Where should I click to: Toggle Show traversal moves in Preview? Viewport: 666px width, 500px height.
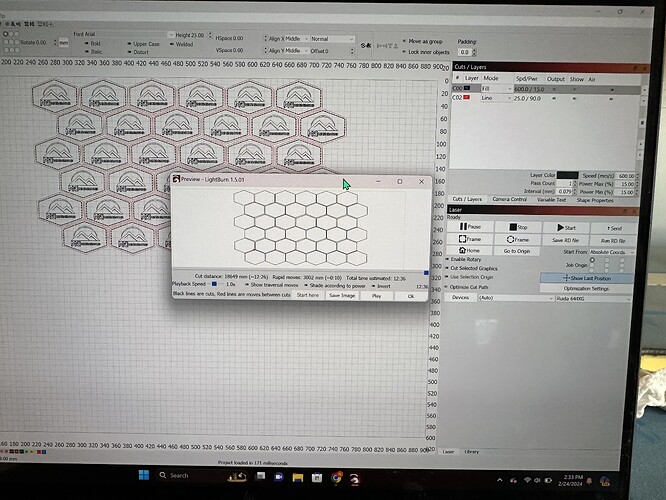(271, 285)
